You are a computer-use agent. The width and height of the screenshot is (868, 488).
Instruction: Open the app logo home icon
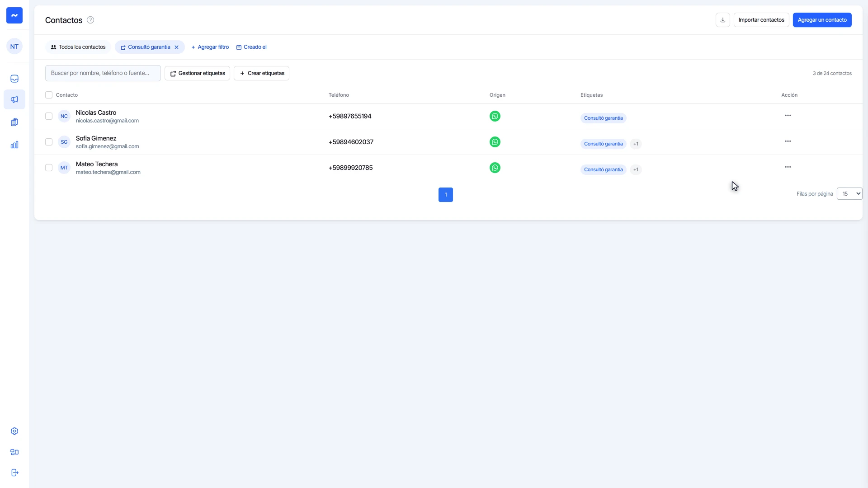[x=14, y=15]
